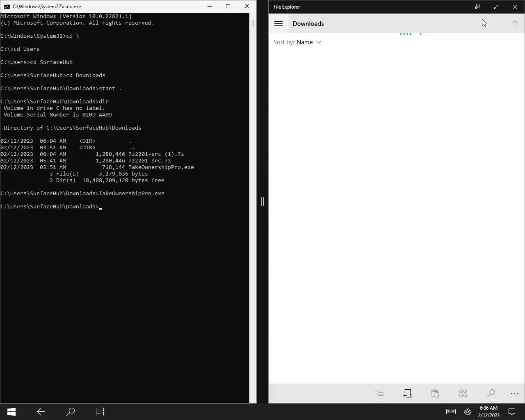
Task: Navigate up one folder in File Explorer
Action: coord(515,23)
